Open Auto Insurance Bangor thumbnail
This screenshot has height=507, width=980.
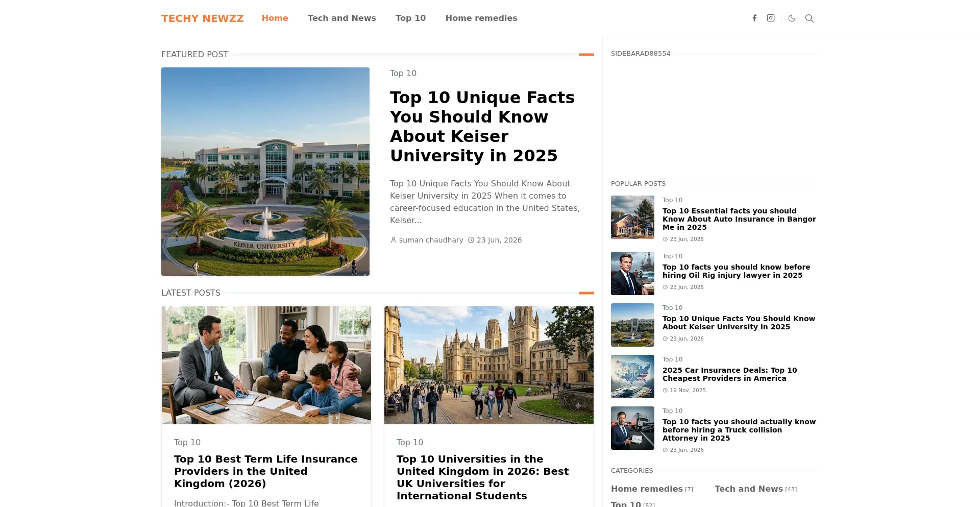pos(632,217)
